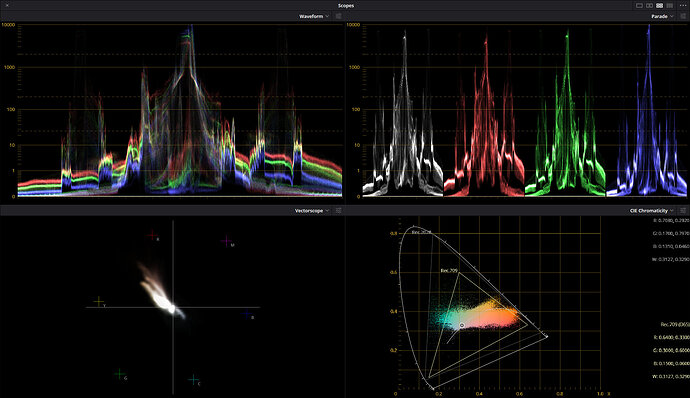
Task: Open the Vectorscope settings icon
Action: click(338, 211)
